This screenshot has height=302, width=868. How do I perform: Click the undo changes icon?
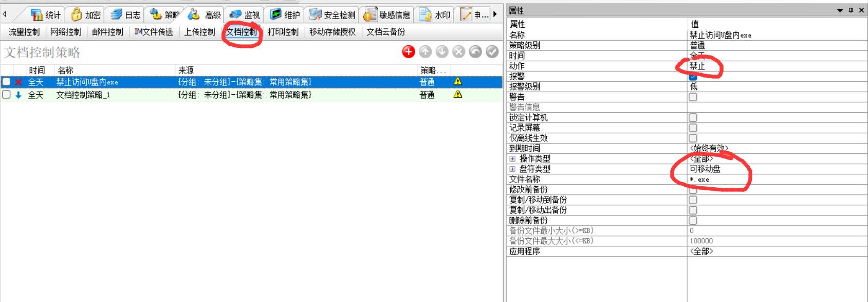click(475, 51)
